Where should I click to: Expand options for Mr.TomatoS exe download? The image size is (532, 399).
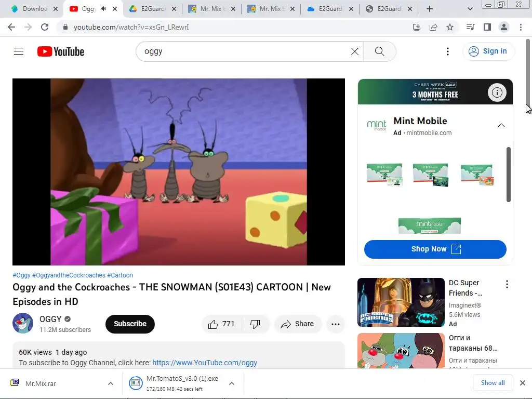click(x=232, y=383)
